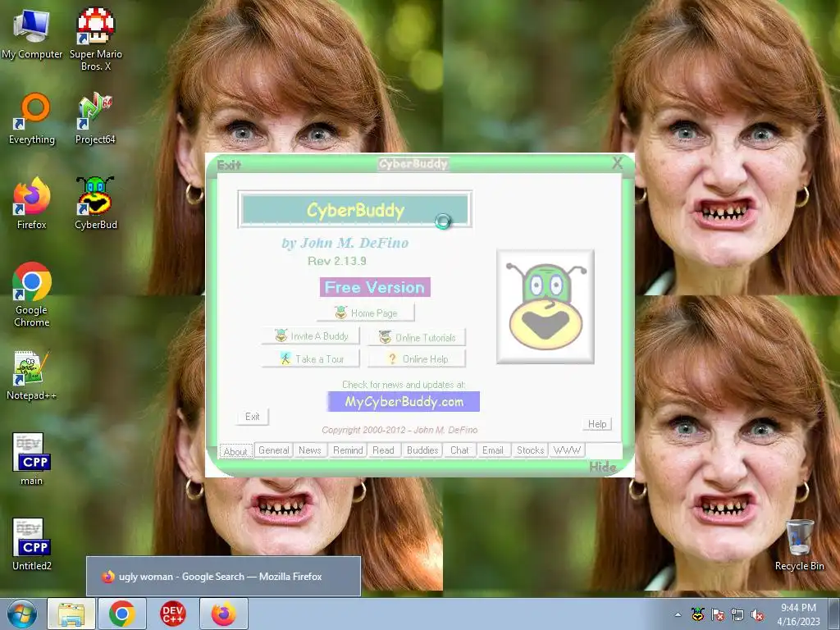840x630 pixels.
Task: Switch to the General tab
Action: 274,450
